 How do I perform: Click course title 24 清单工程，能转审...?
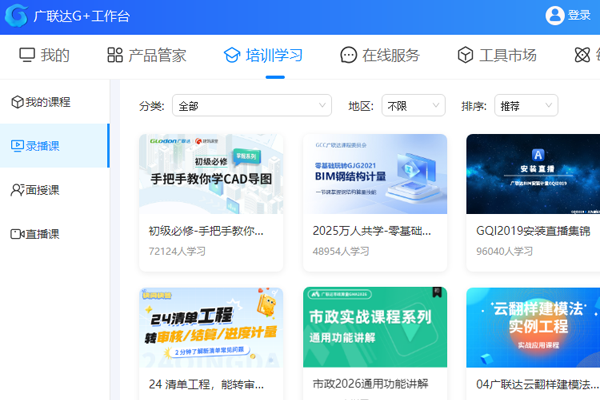(206, 384)
